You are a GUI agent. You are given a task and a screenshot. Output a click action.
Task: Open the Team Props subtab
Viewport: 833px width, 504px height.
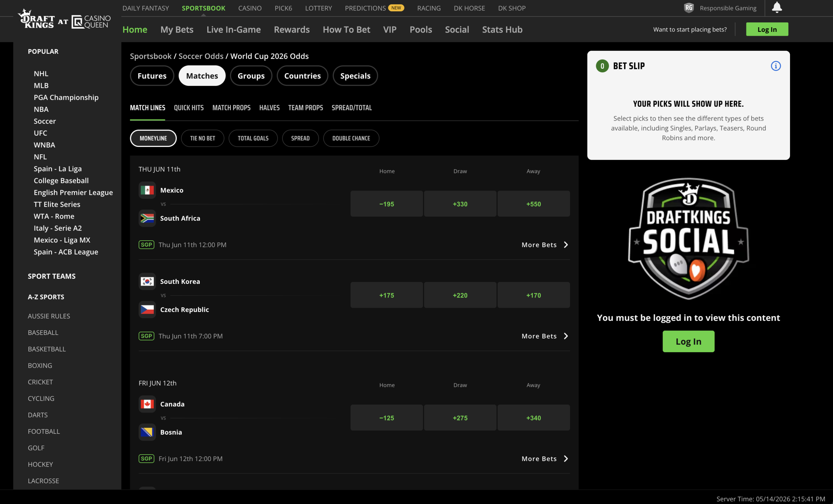pyautogui.click(x=305, y=108)
